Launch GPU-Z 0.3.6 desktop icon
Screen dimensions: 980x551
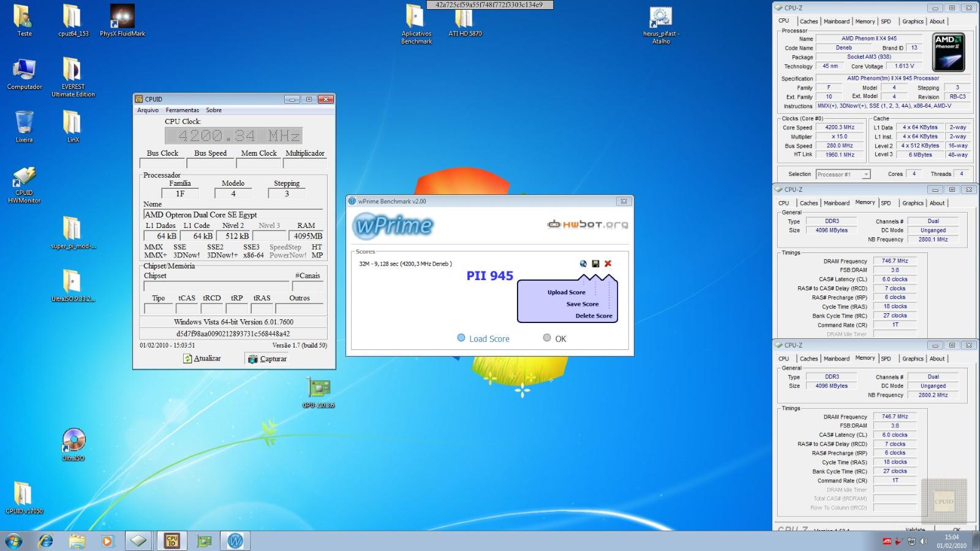318,392
